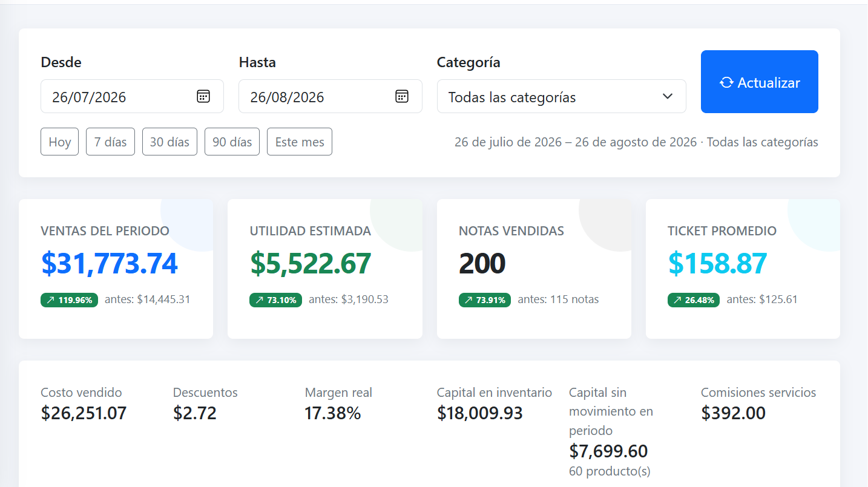Click the text antes: $14,445.31

pyautogui.click(x=148, y=299)
